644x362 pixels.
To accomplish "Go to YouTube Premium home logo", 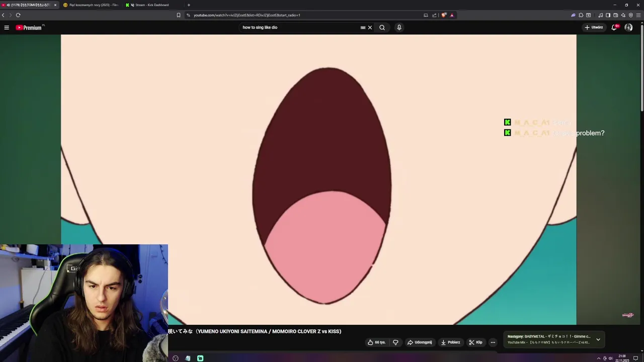I will click(x=29, y=28).
